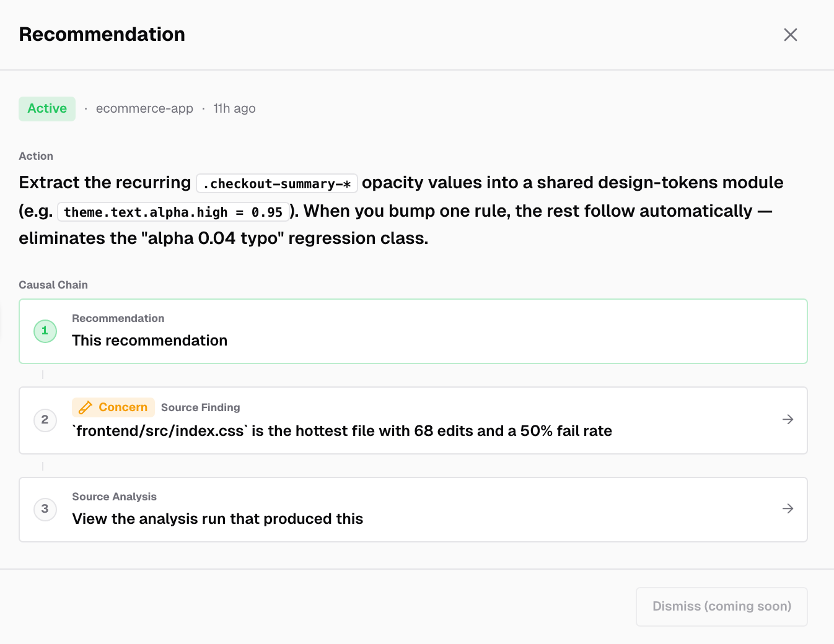The image size is (834, 644).
Task: Click the Action section label
Action: [36, 156]
